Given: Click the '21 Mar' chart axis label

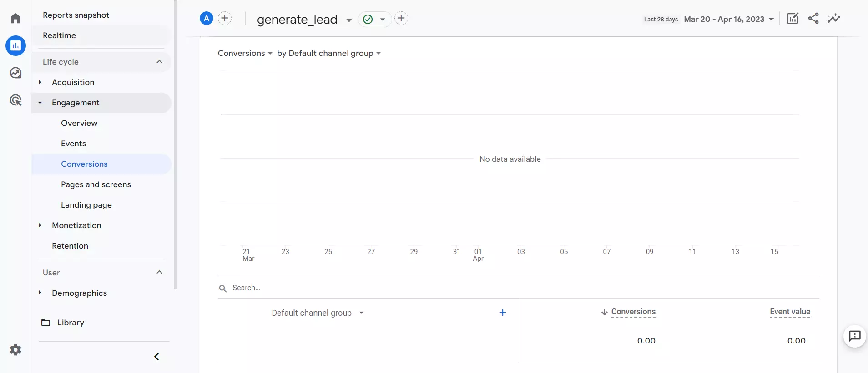Looking at the screenshot, I should coord(248,255).
